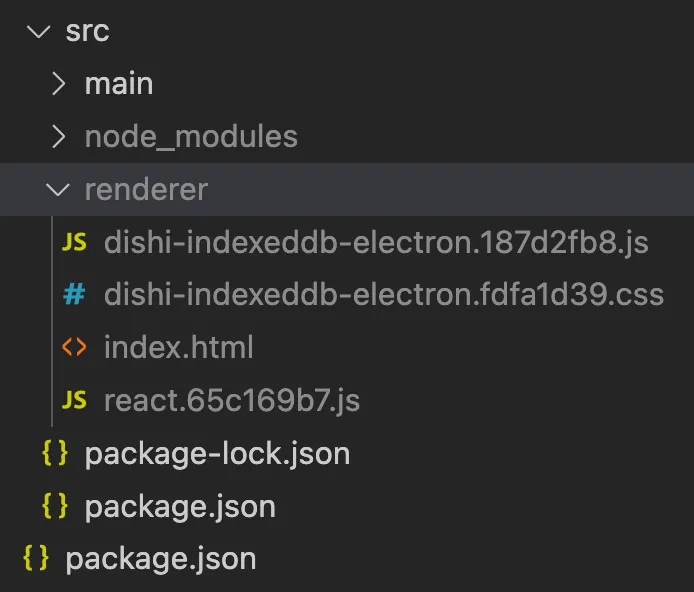
Task: Select the node_modules folder label
Action: coord(191,136)
